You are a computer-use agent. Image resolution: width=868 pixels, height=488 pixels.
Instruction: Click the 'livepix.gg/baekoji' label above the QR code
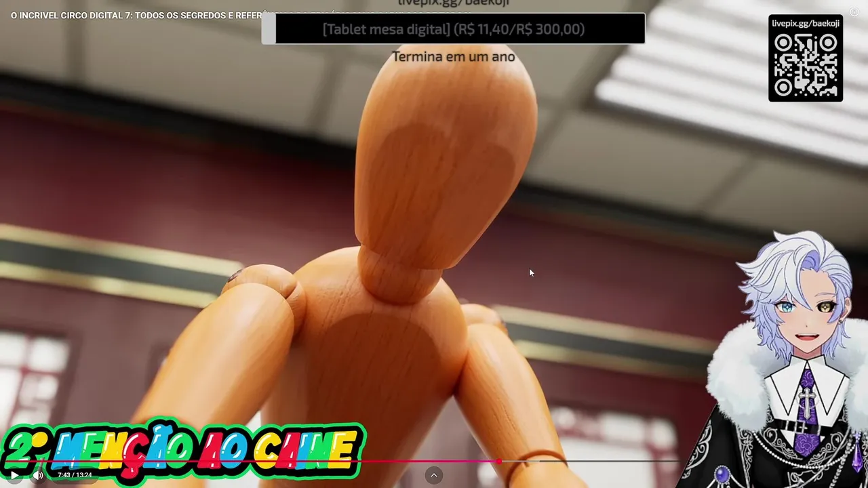click(x=806, y=23)
